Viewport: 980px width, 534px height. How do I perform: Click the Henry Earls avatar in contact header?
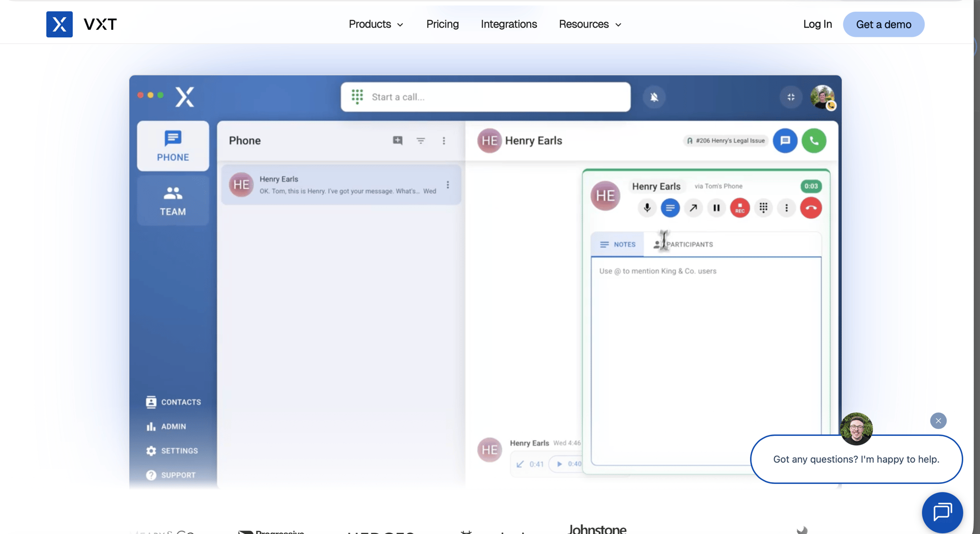click(x=489, y=141)
